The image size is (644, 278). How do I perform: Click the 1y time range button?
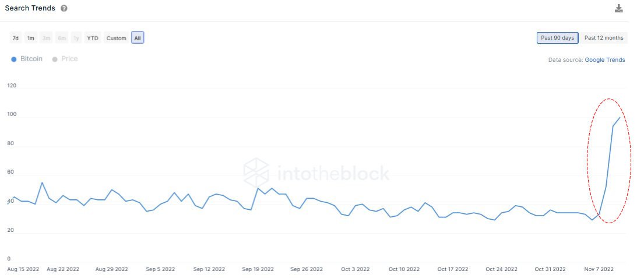tap(76, 38)
